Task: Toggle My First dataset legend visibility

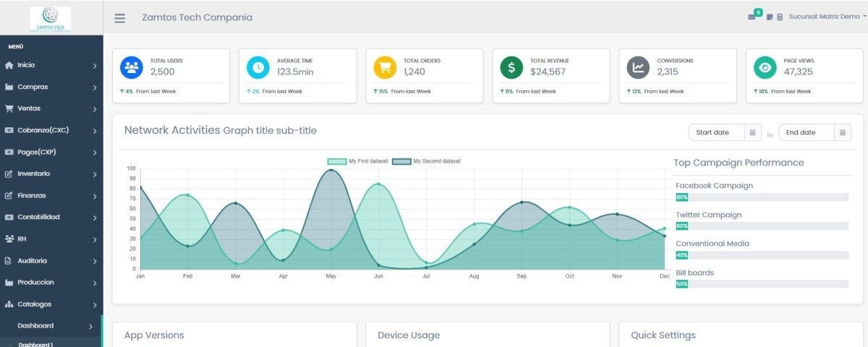Action: [358, 161]
